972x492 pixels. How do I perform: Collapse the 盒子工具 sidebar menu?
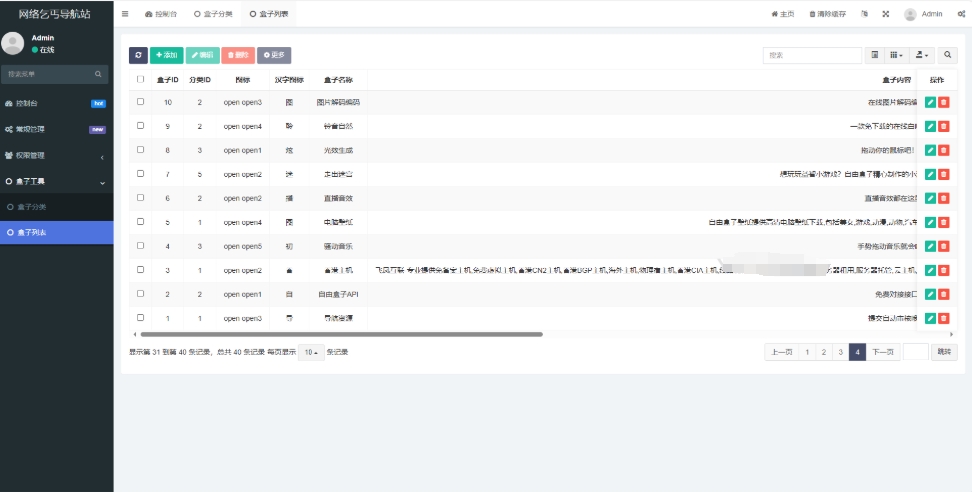pyautogui.click(x=56, y=182)
